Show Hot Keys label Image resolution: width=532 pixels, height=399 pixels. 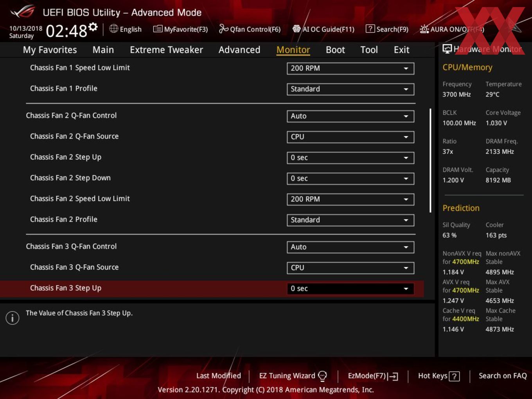(433, 376)
